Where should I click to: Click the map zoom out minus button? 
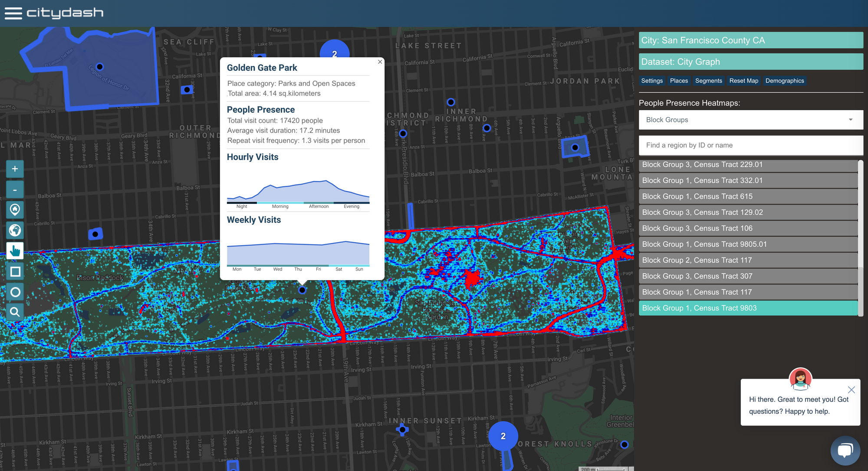click(x=15, y=190)
